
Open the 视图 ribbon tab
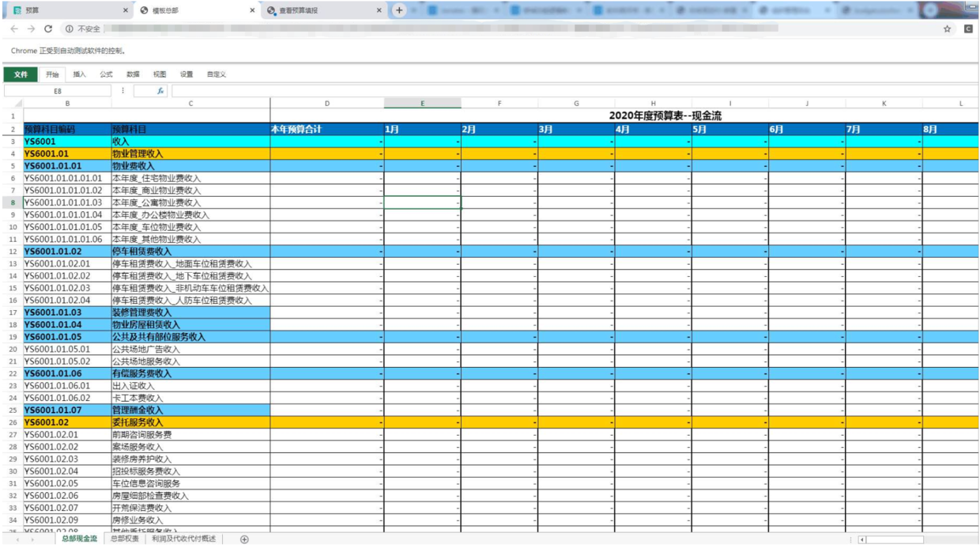[x=160, y=74]
